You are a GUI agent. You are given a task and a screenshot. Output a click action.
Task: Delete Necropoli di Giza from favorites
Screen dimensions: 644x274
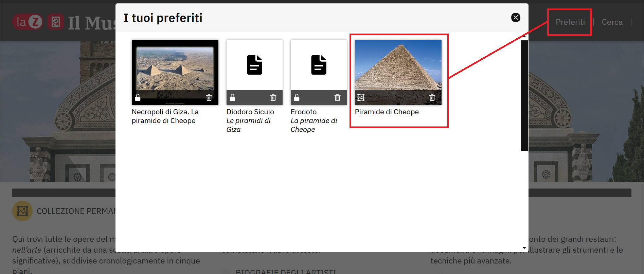point(209,98)
